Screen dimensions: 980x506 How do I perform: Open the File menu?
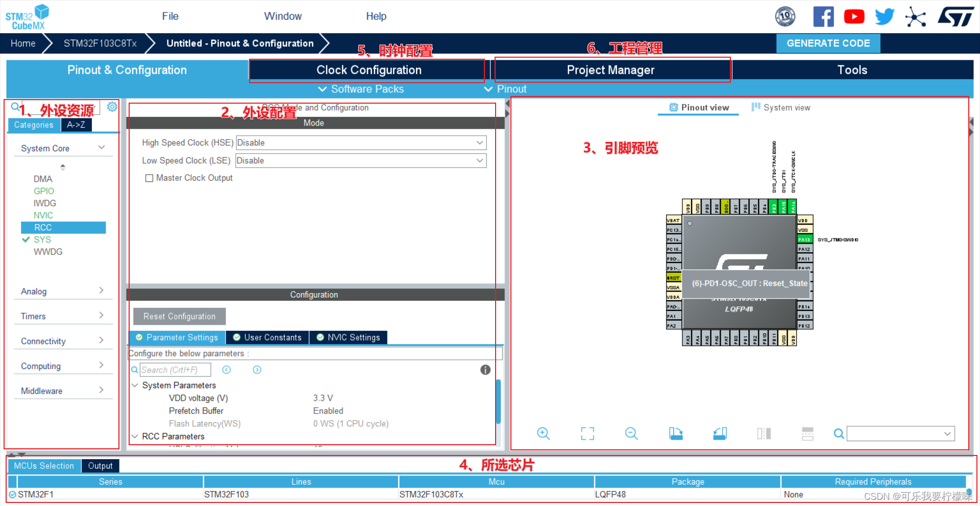[x=170, y=16]
